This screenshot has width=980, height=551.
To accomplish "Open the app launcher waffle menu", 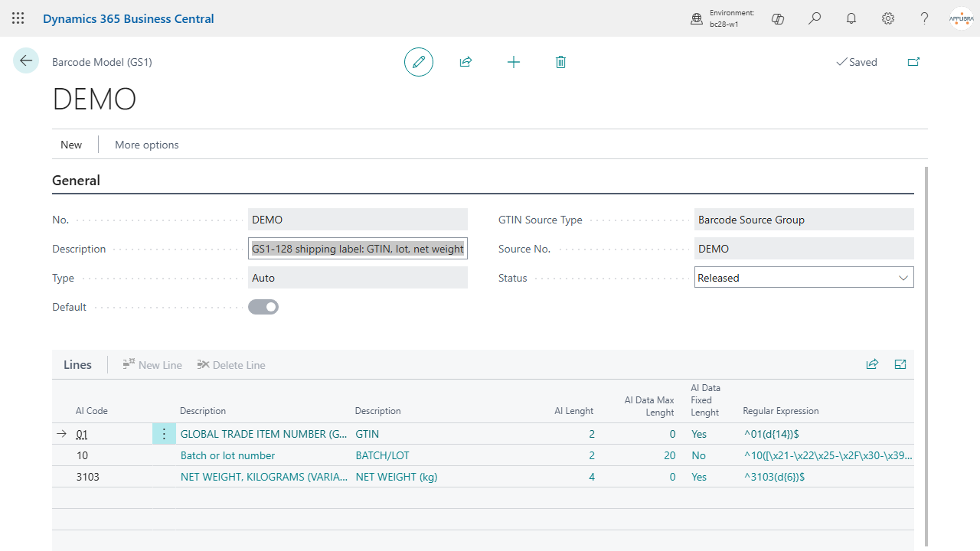I will [x=18, y=18].
